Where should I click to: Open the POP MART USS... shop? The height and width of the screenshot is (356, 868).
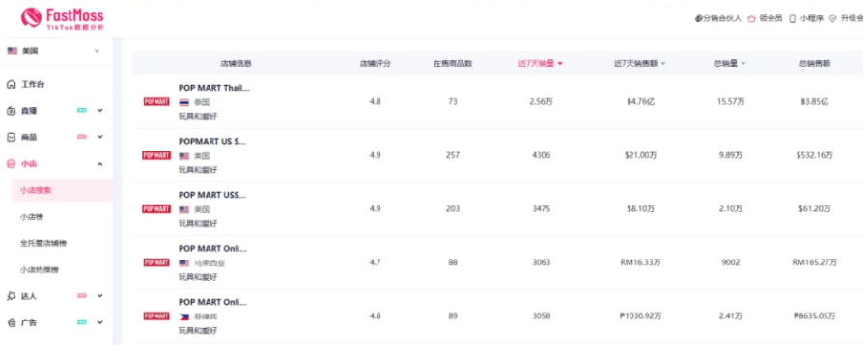click(x=212, y=195)
